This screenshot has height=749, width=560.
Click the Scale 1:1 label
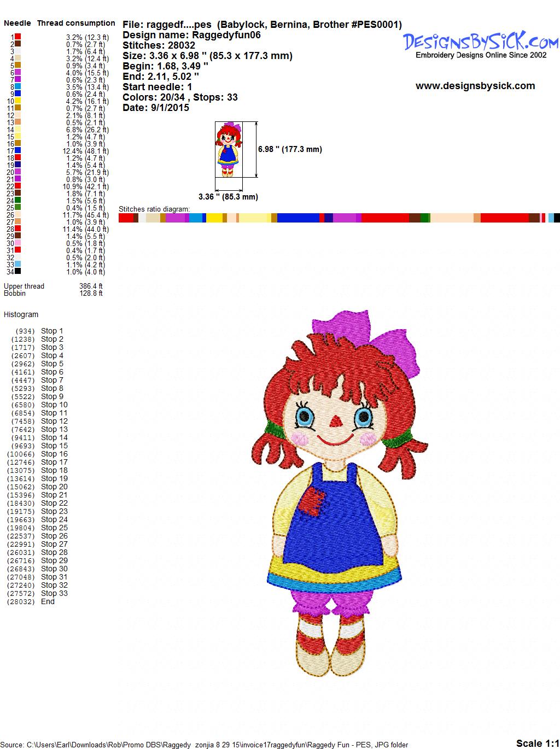[x=537, y=743]
